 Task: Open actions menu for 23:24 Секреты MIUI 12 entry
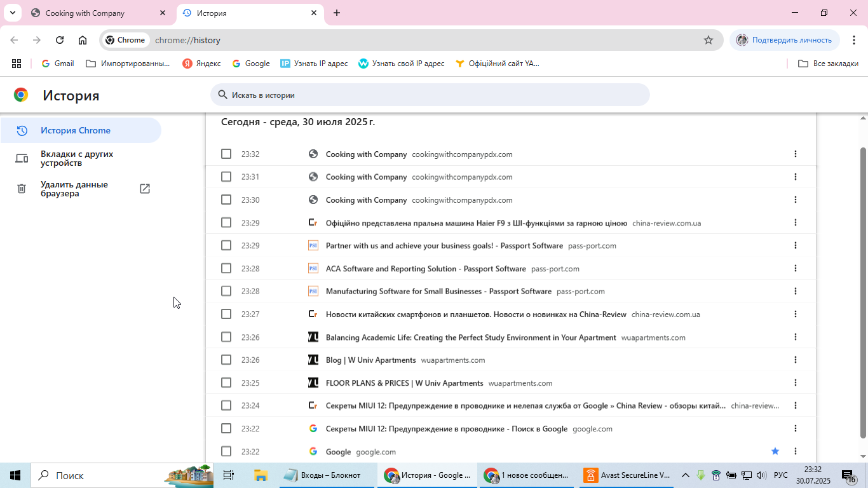coord(795,405)
